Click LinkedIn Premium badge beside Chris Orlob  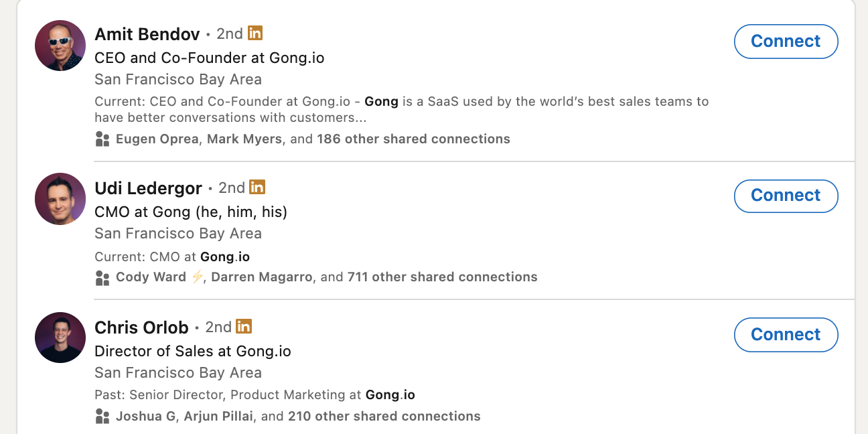click(244, 327)
